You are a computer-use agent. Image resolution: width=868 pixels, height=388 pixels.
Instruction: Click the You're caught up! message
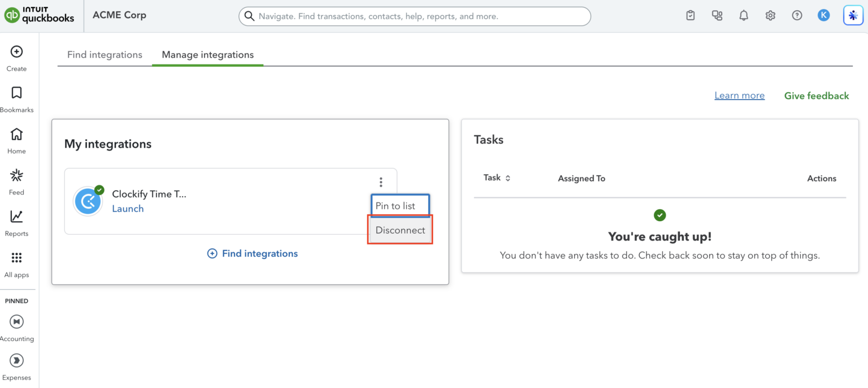click(660, 236)
